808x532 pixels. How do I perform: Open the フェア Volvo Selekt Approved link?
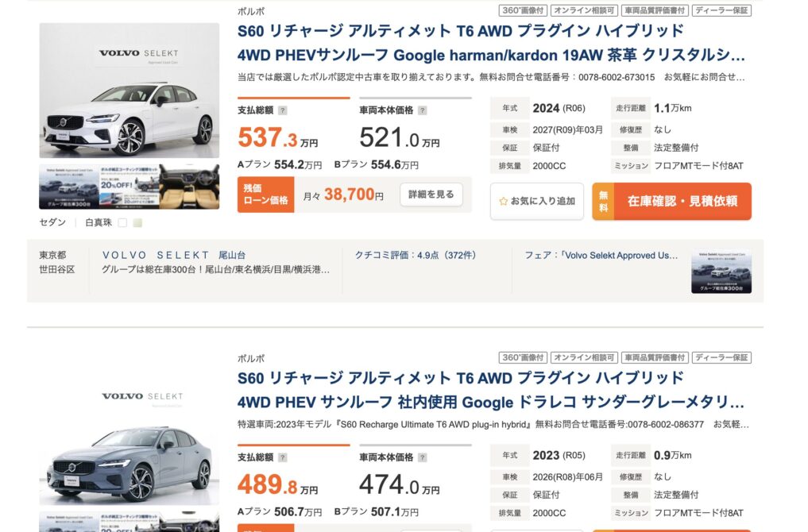pos(601,255)
